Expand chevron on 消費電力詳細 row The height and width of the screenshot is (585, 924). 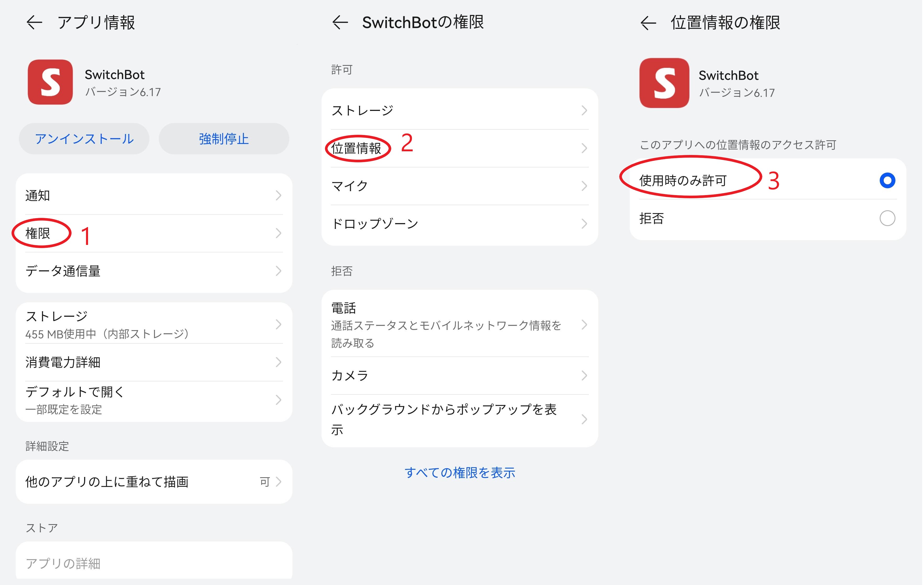click(x=279, y=362)
